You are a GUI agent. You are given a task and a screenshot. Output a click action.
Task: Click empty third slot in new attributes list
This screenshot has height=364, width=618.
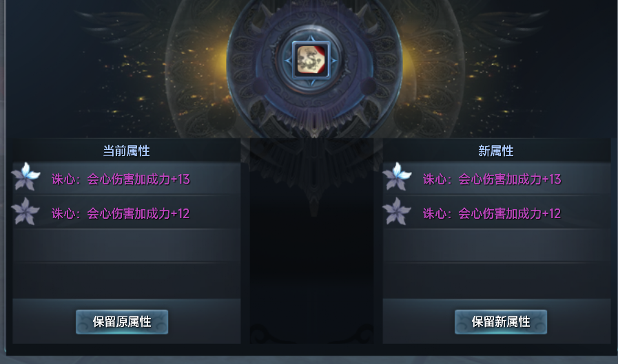pyautogui.click(x=497, y=246)
